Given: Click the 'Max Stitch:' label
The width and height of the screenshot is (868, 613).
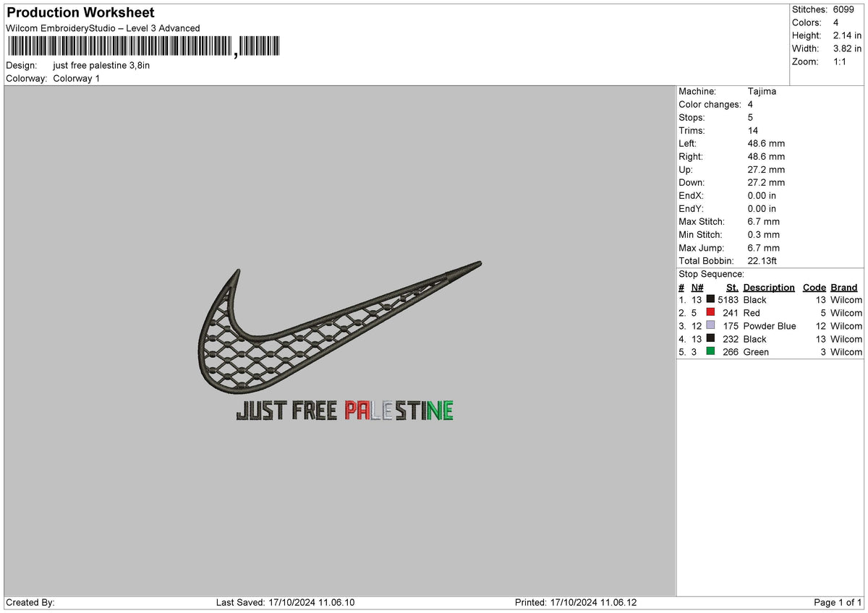Looking at the screenshot, I should 700,221.
